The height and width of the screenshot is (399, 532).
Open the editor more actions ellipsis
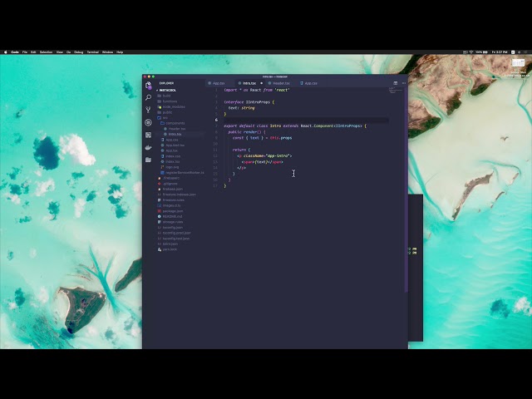coord(403,83)
